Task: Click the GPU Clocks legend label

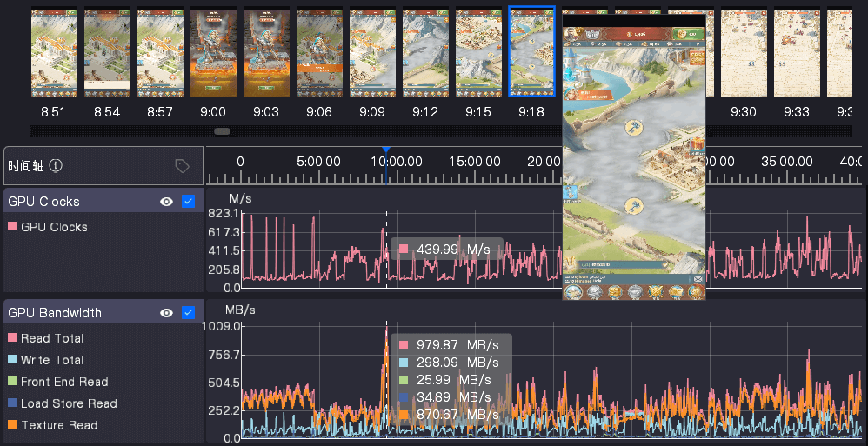Action: [x=54, y=227]
